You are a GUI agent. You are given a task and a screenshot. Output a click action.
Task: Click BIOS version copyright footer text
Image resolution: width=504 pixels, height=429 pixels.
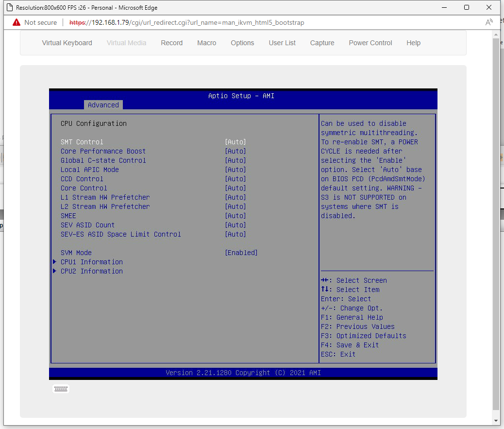243,373
